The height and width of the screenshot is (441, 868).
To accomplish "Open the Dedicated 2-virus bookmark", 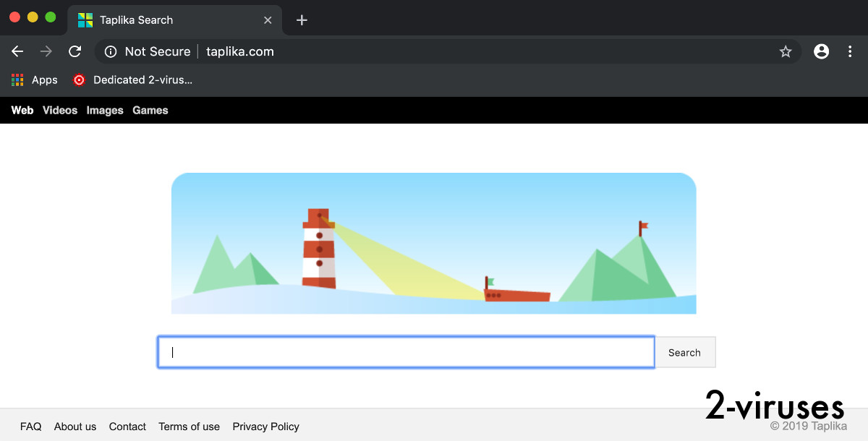I will click(x=132, y=80).
